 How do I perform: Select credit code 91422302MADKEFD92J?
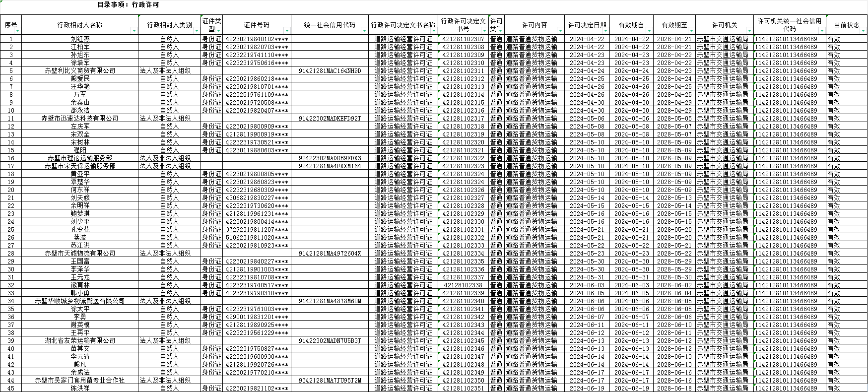[330, 118]
